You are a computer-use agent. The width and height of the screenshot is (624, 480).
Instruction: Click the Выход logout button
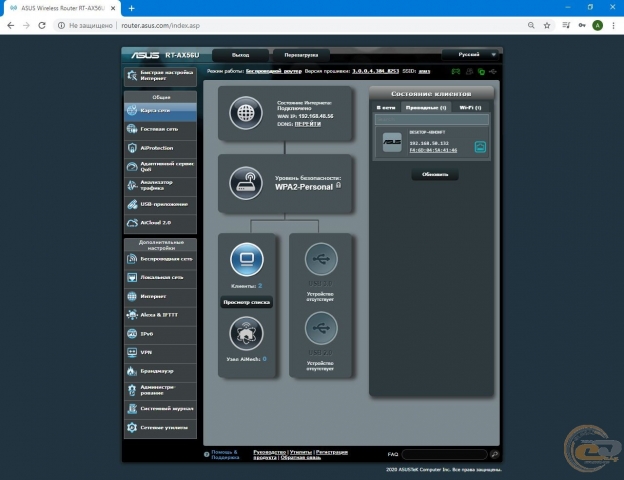[x=240, y=55]
